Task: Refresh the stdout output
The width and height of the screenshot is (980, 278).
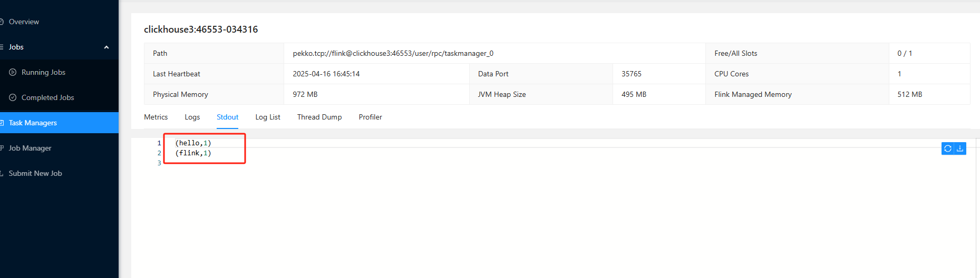Action: click(948, 148)
